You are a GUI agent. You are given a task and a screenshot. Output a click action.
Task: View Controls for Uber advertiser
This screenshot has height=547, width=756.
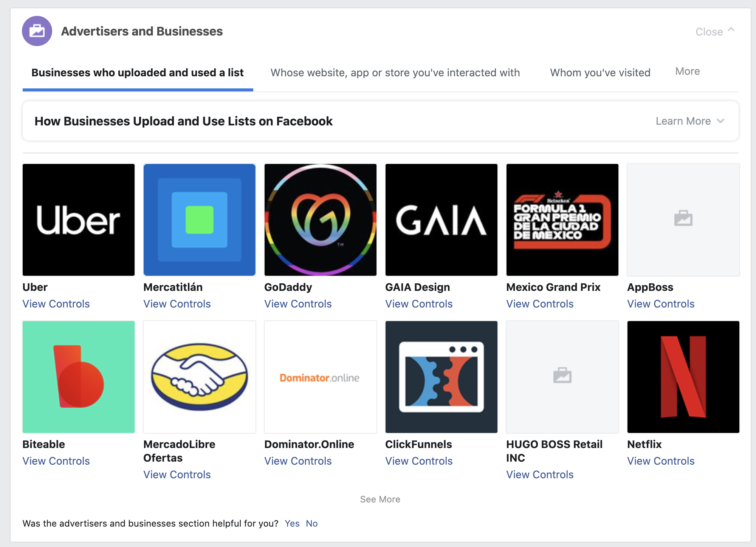(x=56, y=304)
